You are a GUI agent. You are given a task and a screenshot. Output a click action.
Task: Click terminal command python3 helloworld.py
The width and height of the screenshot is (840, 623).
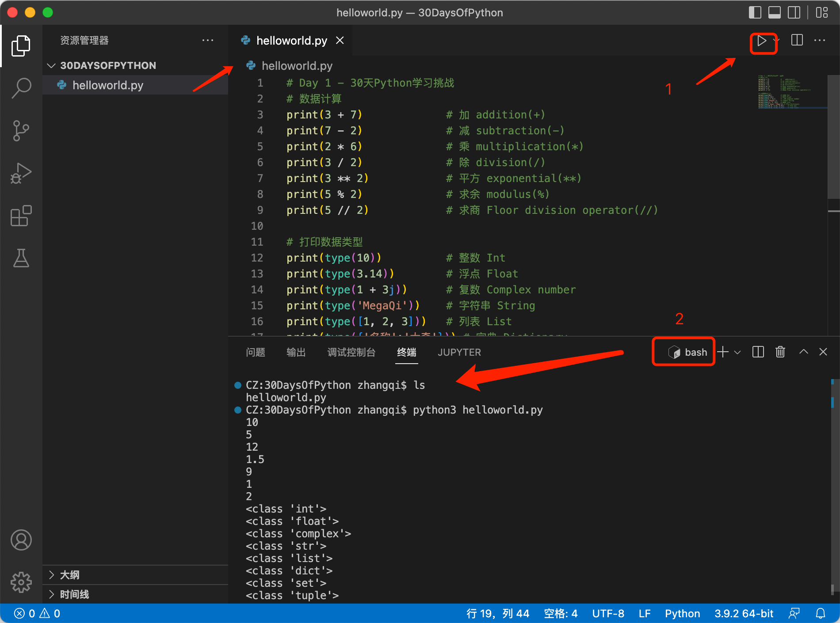[x=478, y=410]
